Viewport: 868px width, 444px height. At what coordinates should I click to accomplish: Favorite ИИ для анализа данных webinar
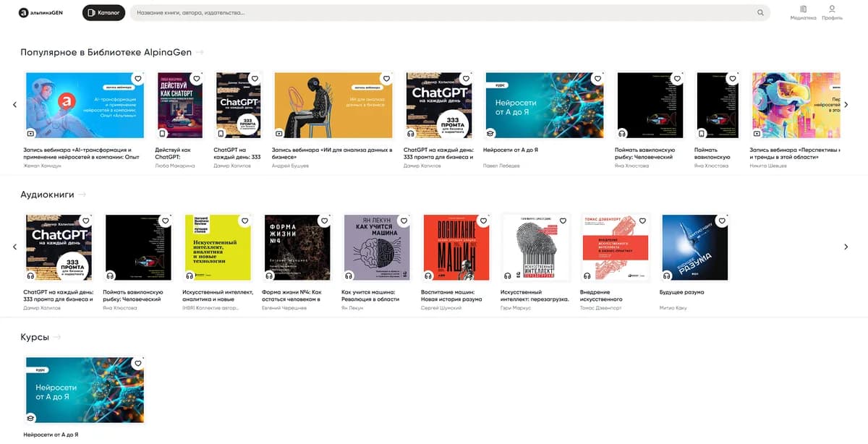pos(386,78)
